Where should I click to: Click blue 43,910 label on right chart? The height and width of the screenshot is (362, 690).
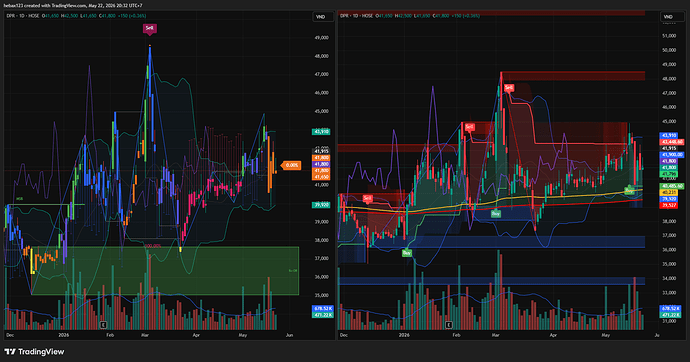click(x=669, y=135)
